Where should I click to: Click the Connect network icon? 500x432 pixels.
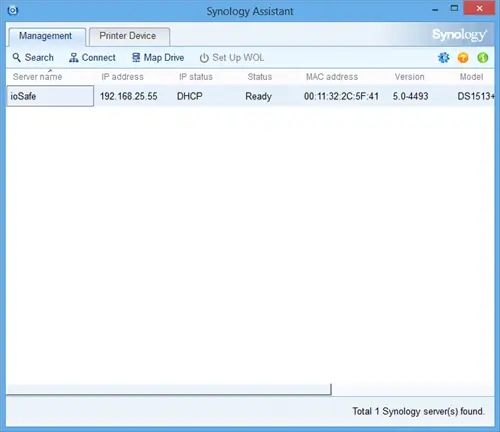coord(73,58)
